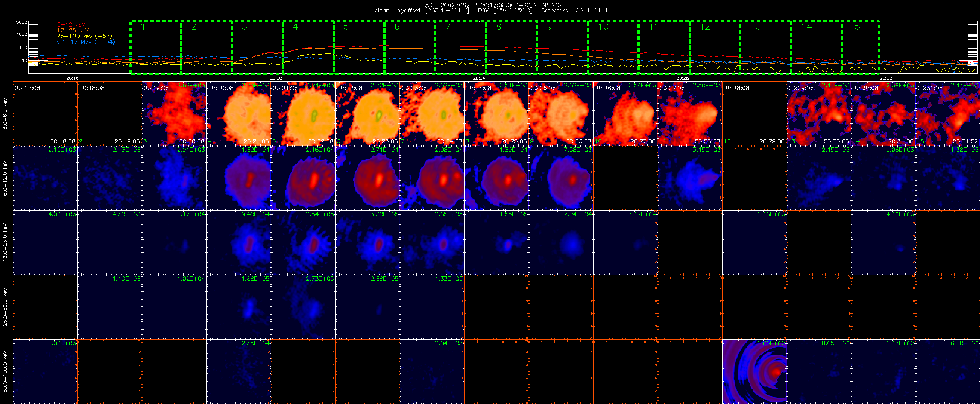Click the blue 0.1-17 MeV (-104) legend entry
Viewport: 980px width, 404px height.
point(86,42)
